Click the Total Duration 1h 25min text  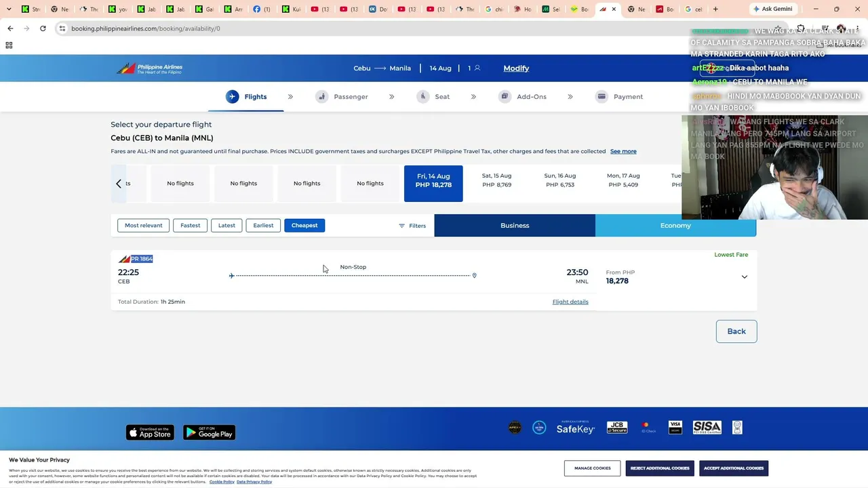151,302
